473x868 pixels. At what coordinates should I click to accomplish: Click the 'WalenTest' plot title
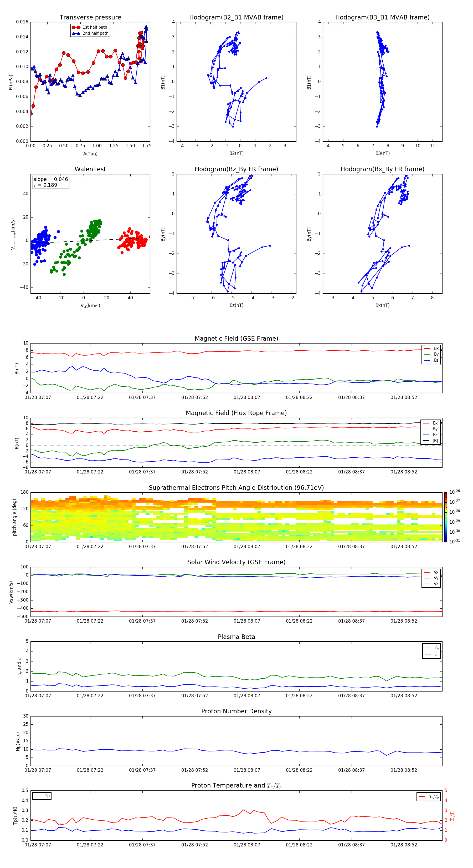(90, 169)
